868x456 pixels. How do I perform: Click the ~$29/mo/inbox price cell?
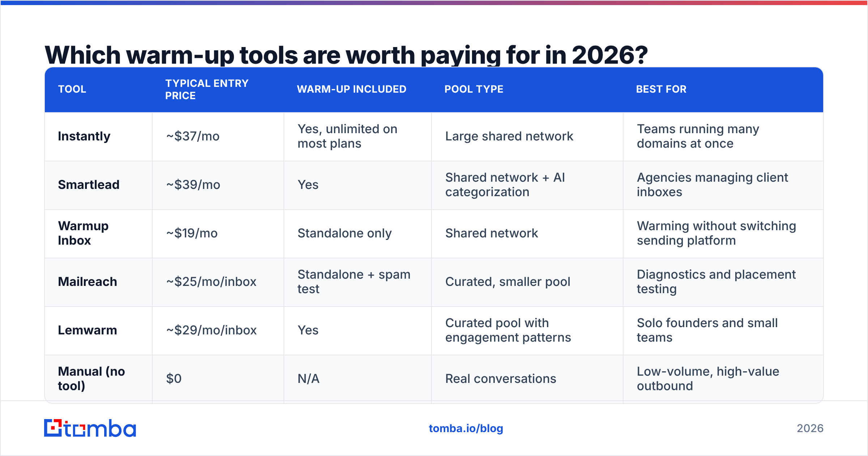[218, 330]
